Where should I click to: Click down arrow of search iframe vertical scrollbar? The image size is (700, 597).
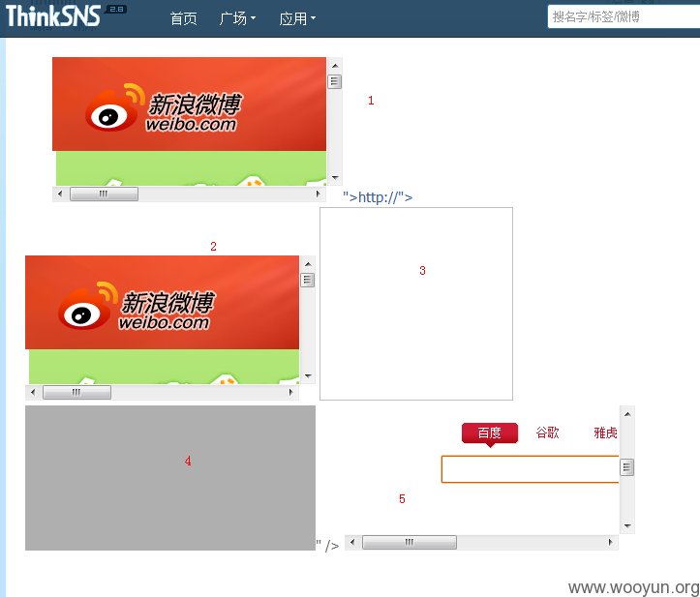tap(627, 526)
